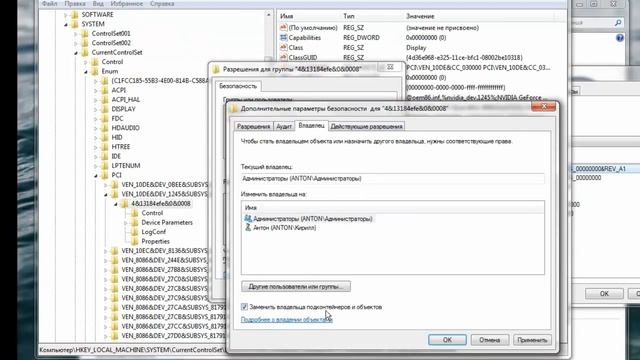640x360 pixels.
Task: Click the Применить button
Action: 532,340
